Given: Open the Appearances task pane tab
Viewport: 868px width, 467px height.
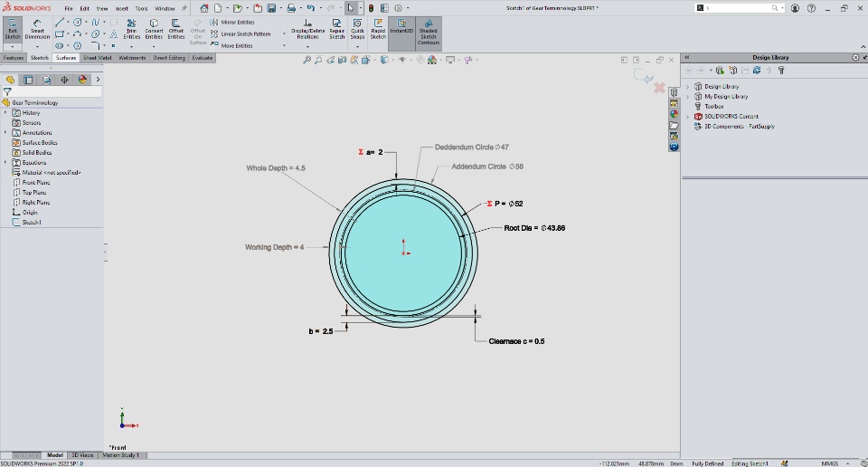Looking at the screenshot, I should point(674,114).
